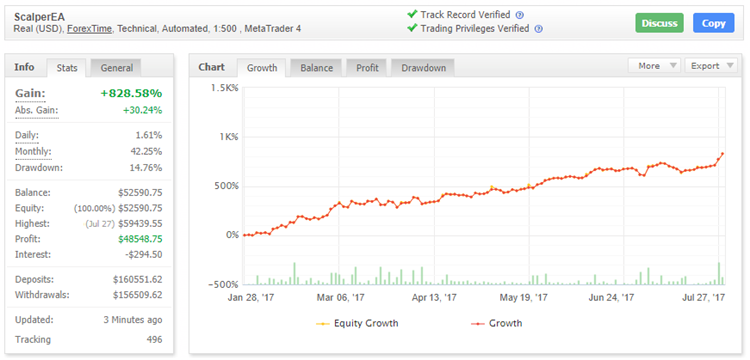750x360 pixels.
Task: Click the Gain label in stats
Action: pos(30,93)
